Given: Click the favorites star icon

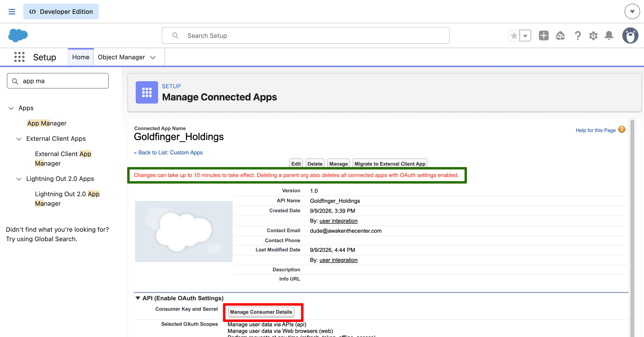Looking at the screenshot, I should tap(514, 36).
